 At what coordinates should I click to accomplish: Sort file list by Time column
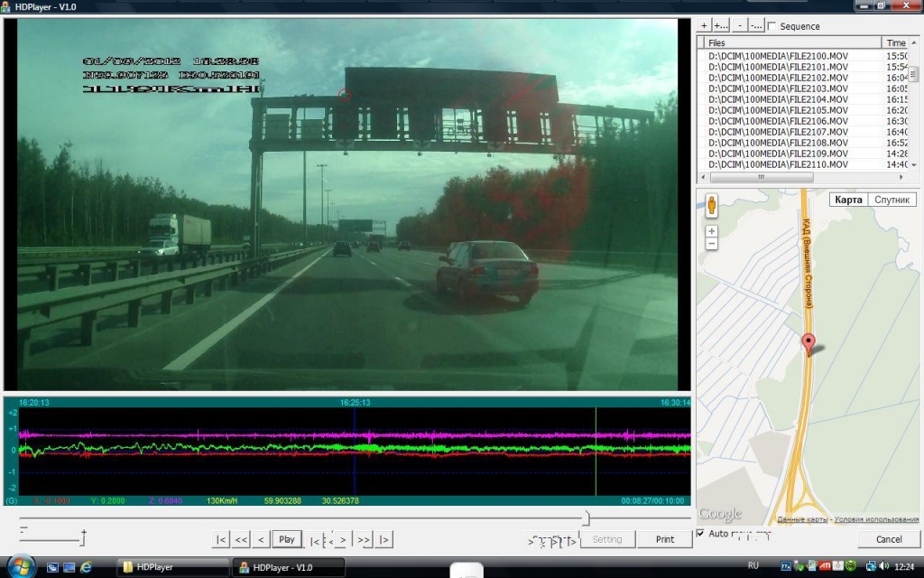point(895,42)
